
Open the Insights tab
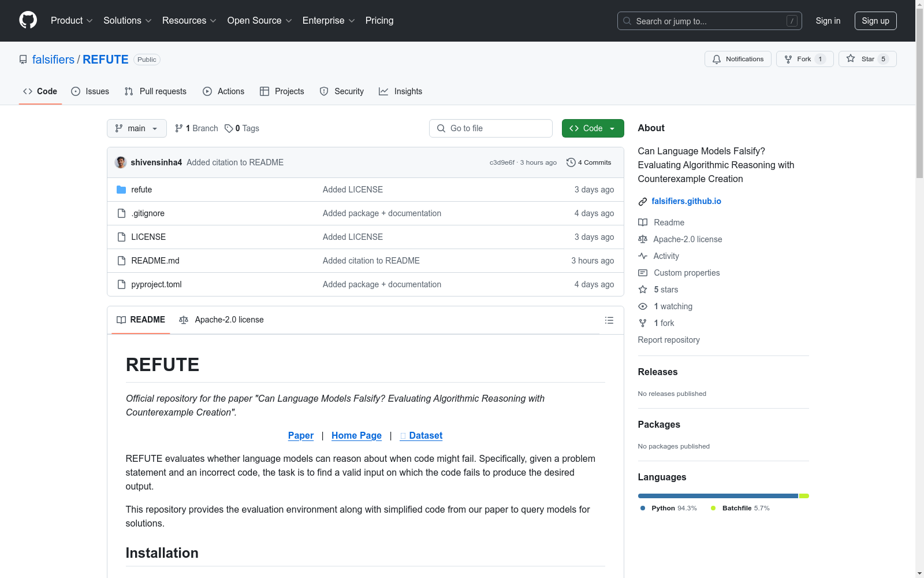tap(401, 91)
